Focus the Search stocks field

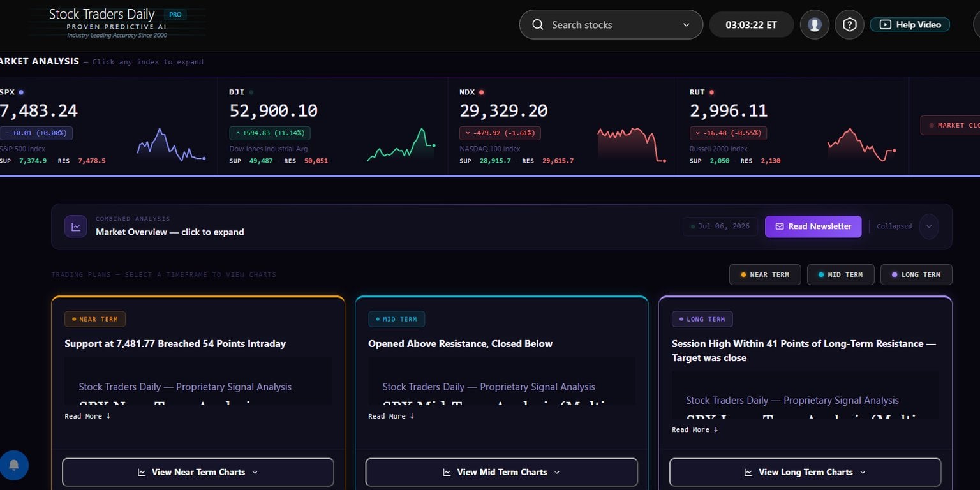pyautogui.click(x=611, y=25)
